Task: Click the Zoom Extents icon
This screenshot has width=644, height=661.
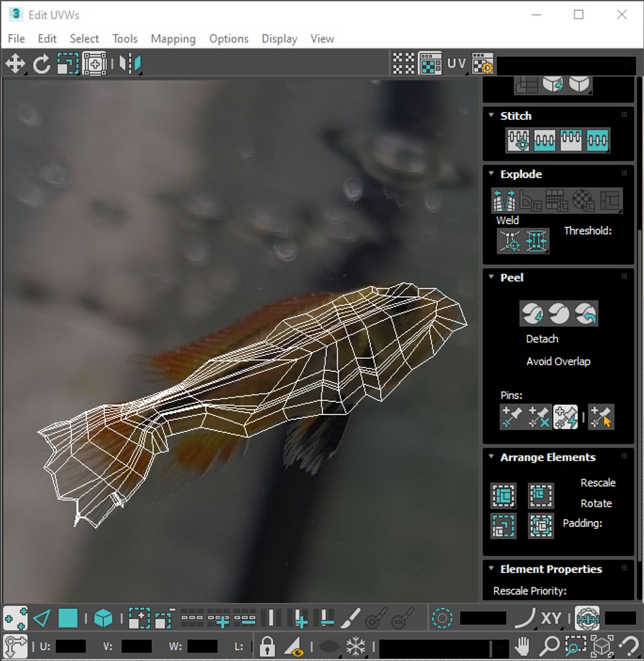Action: click(x=602, y=646)
